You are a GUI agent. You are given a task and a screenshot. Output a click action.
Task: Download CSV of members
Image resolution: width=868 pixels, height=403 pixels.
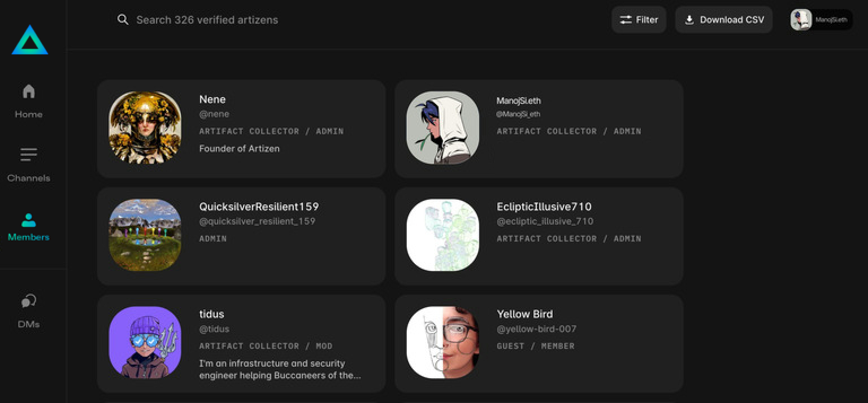pyautogui.click(x=724, y=20)
